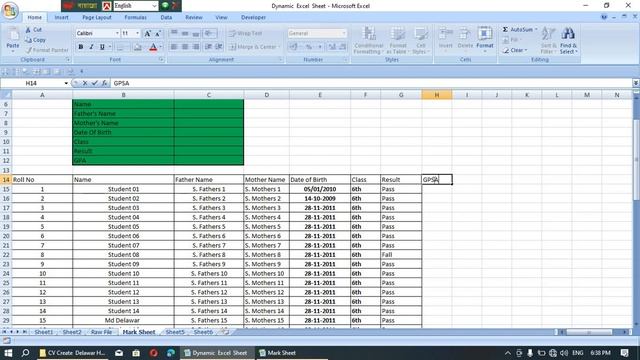Click the Office button

10,11
